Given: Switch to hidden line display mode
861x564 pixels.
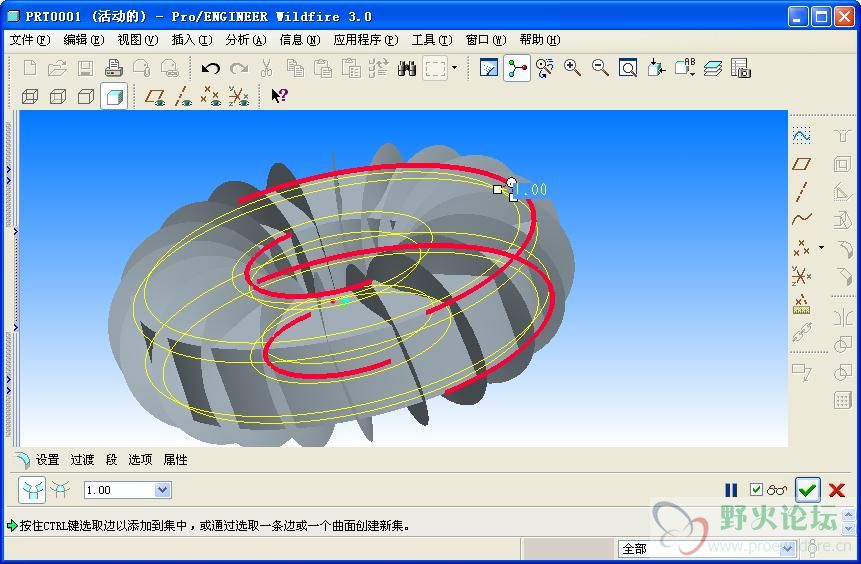Looking at the screenshot, I should [58, 97].
